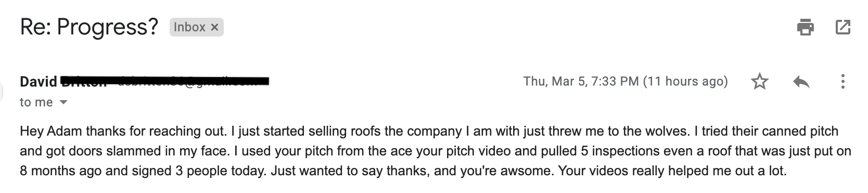Remove the Inbox label with its x
868x193 pixels.
coord(214,27)
